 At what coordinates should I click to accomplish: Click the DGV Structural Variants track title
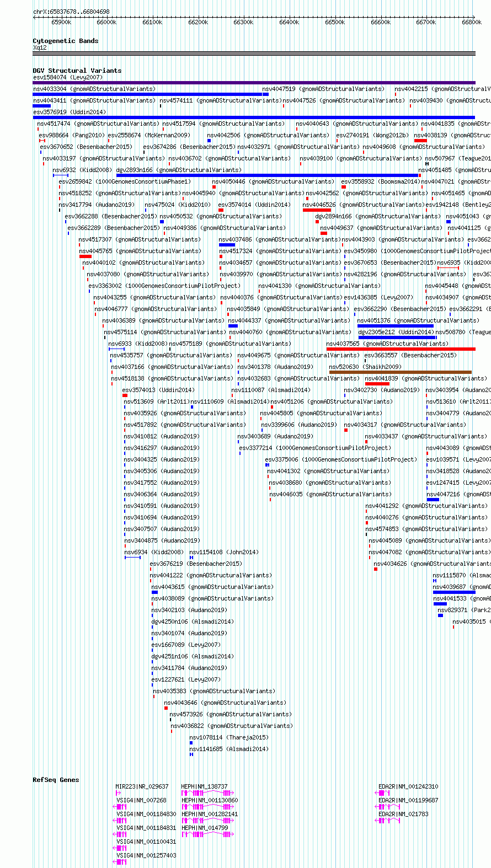point(77,71)
